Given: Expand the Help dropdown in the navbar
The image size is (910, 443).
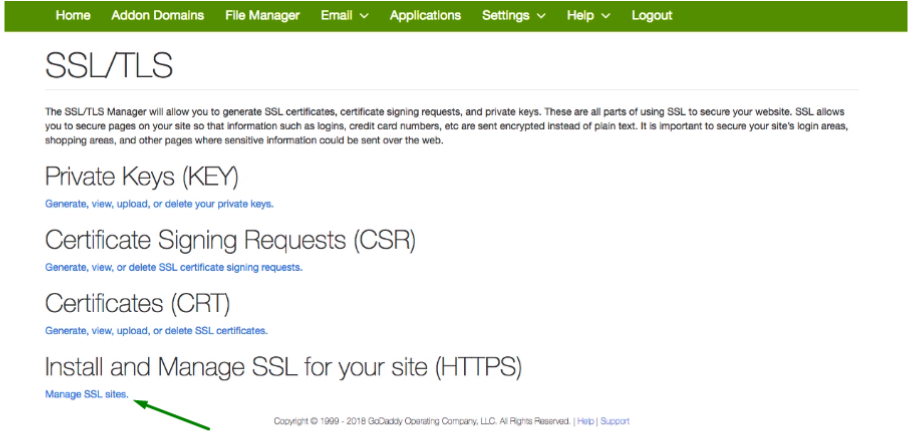Looking at the screenshot, I should pyautogui.click(x=588, y=16).
